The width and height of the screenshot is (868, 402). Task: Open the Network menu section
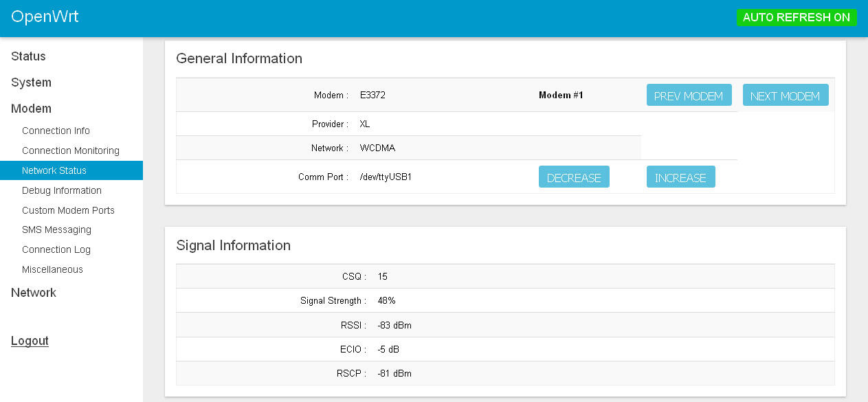tap(34, 293)
